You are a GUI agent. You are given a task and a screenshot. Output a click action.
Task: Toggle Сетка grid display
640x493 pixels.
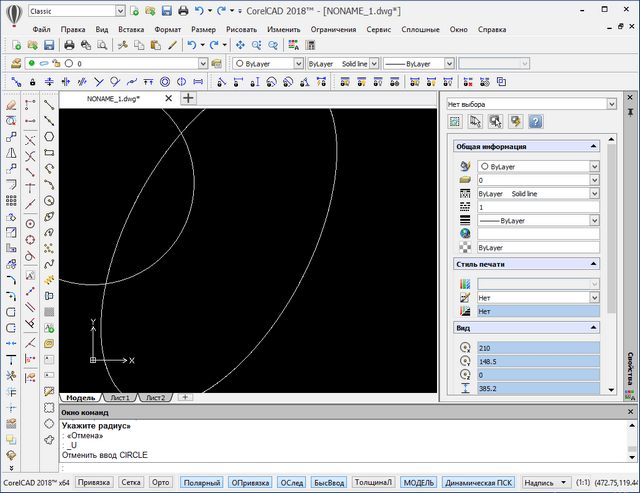pos(131,482)
